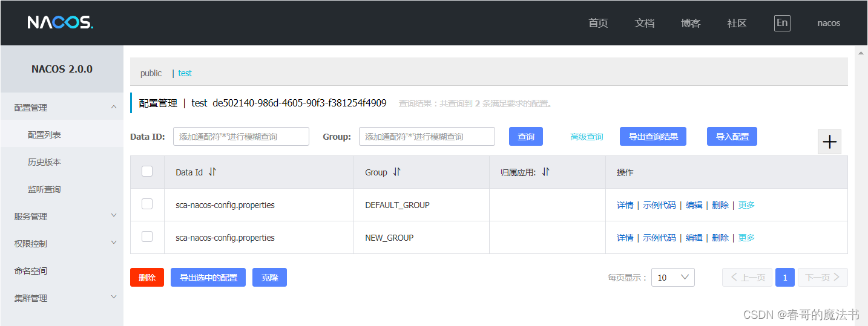Open 示例代码 for the NEW_GROUP row

[x=659, y=238]
